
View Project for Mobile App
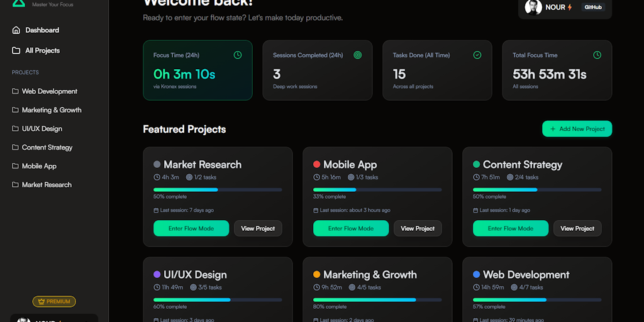pyautogui.click(x=418, y=228)
